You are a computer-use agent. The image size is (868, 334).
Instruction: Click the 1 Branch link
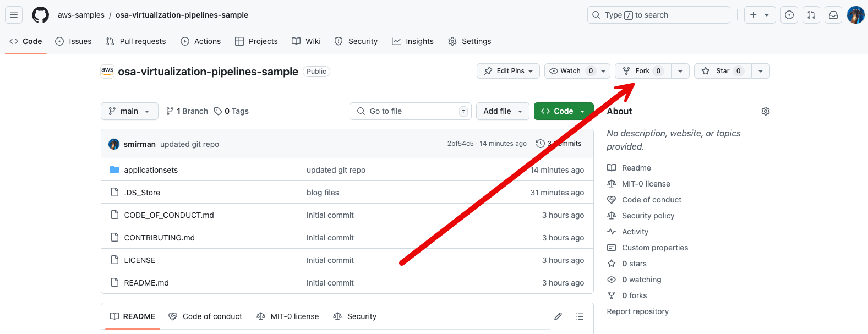[187, 111]
